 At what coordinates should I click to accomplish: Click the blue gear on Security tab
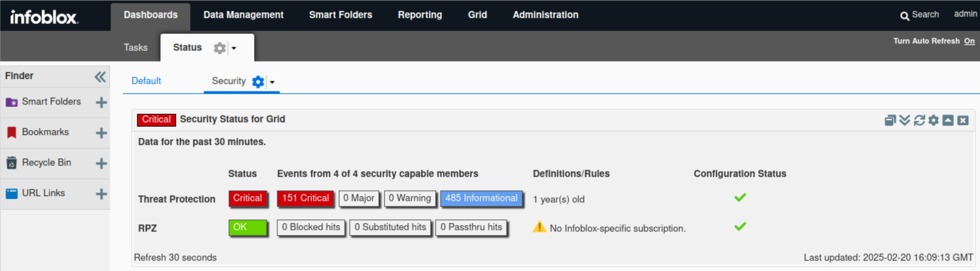coord(258,81)
